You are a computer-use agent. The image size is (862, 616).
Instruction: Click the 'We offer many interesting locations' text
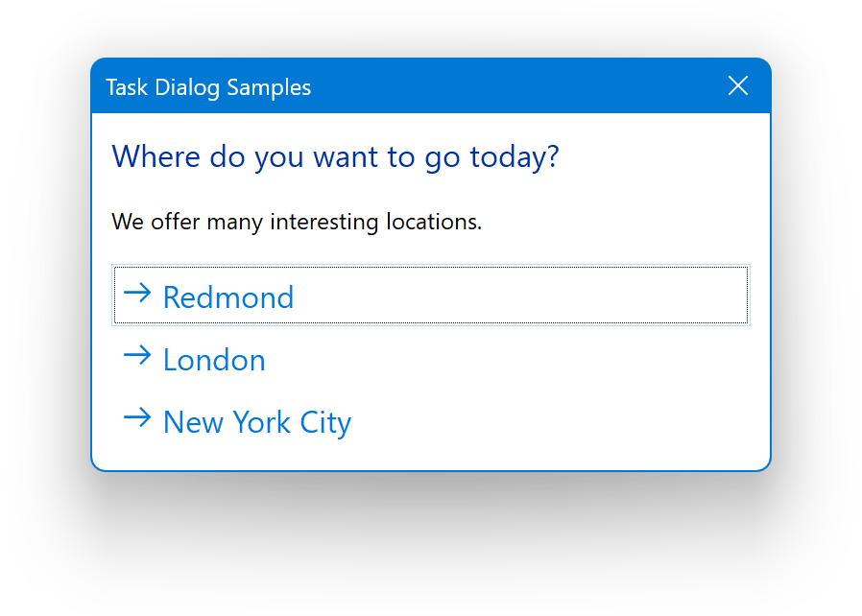297,222
